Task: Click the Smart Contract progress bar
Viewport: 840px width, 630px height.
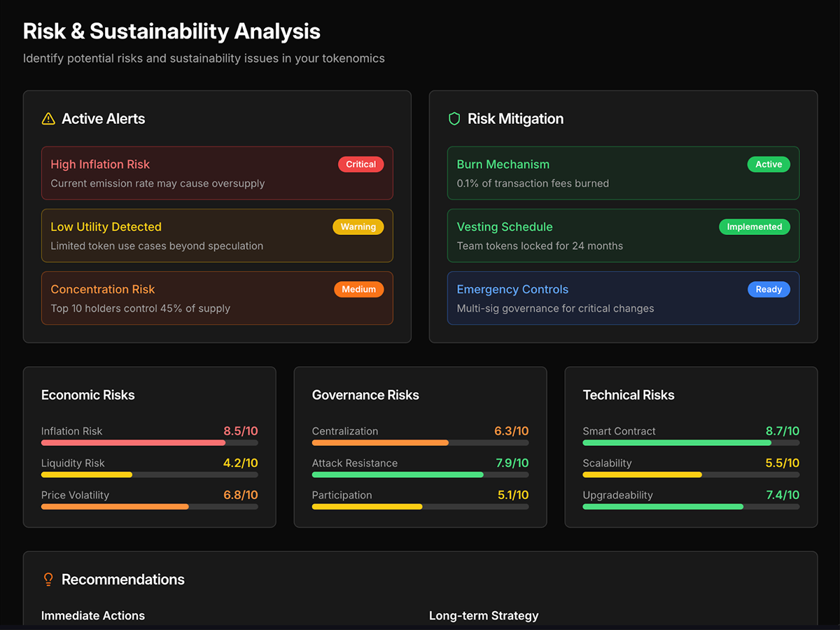Action: (691, 442)
